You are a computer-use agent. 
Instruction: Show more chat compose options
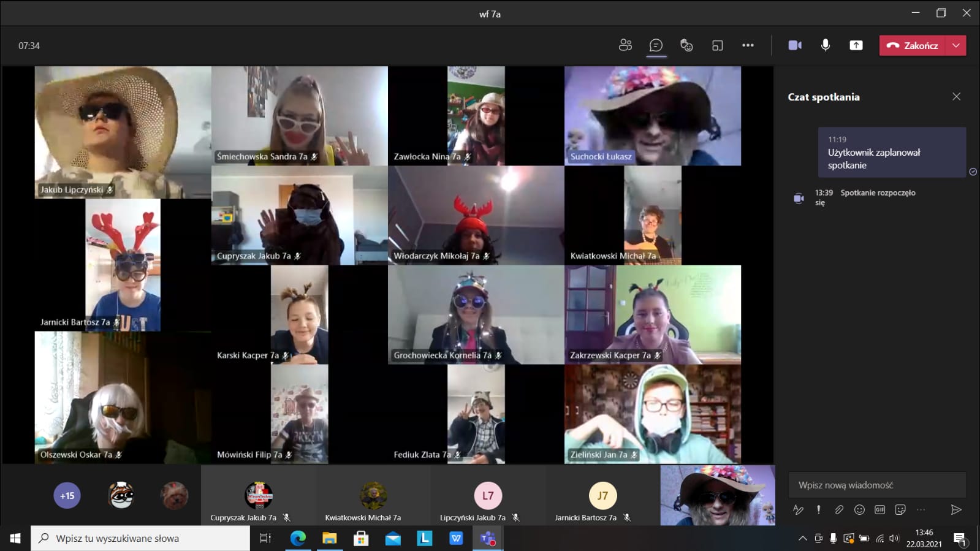pyautogui.click(x=921, y=510)
